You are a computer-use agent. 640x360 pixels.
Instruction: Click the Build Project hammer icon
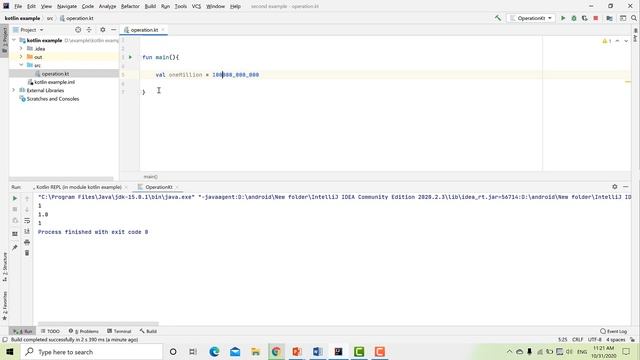(498, 18)
